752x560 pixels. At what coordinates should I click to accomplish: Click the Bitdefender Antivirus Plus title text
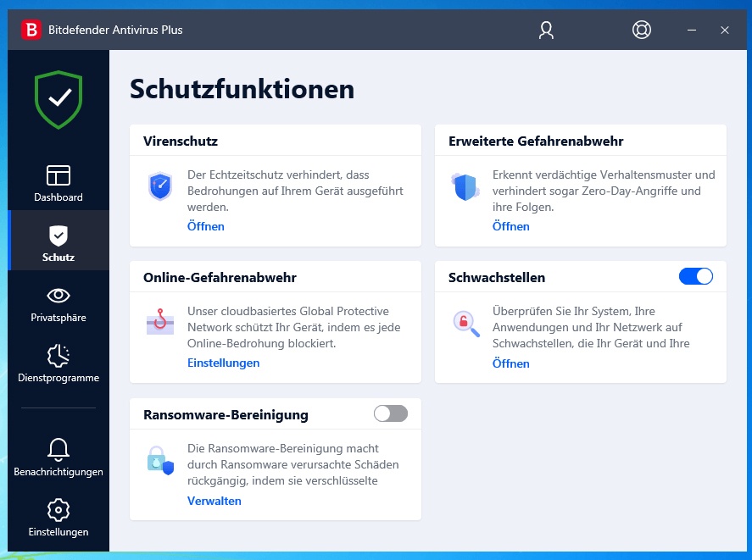tap(115, 30)
